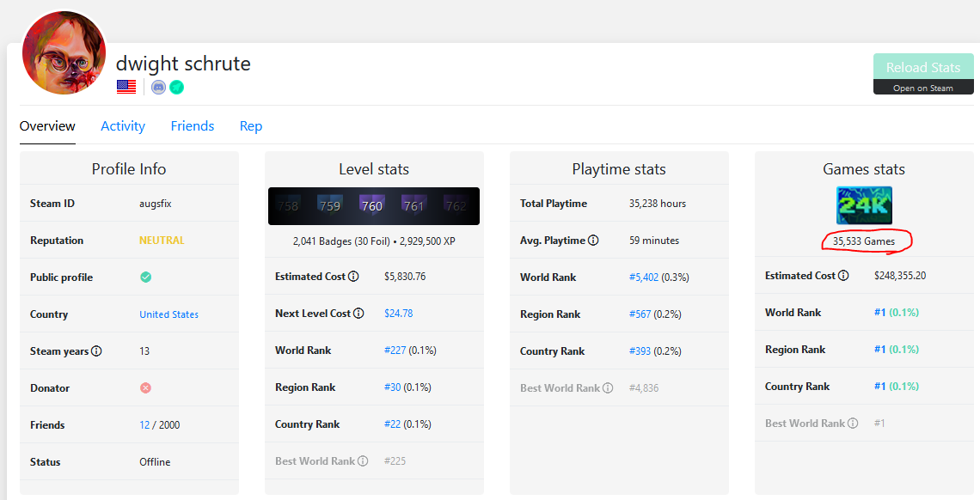
Task: Click Games stats Best World Rank info icon
Action: [853, 423]
